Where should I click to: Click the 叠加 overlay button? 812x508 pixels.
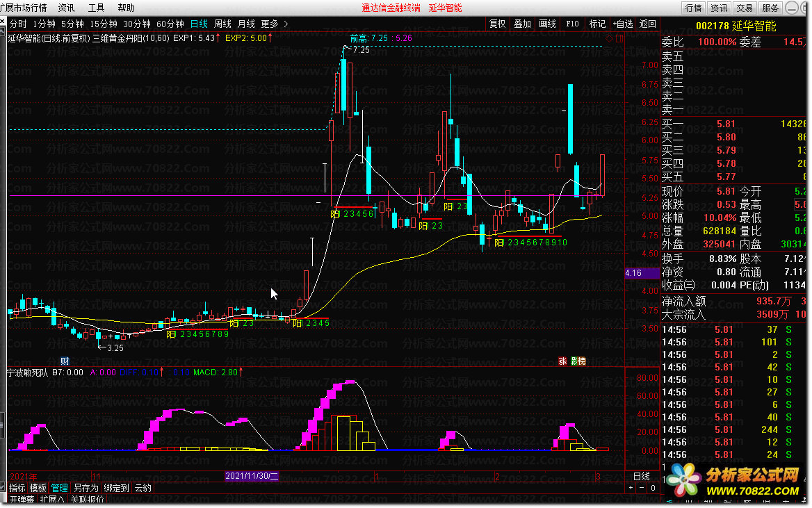[522, 24]
